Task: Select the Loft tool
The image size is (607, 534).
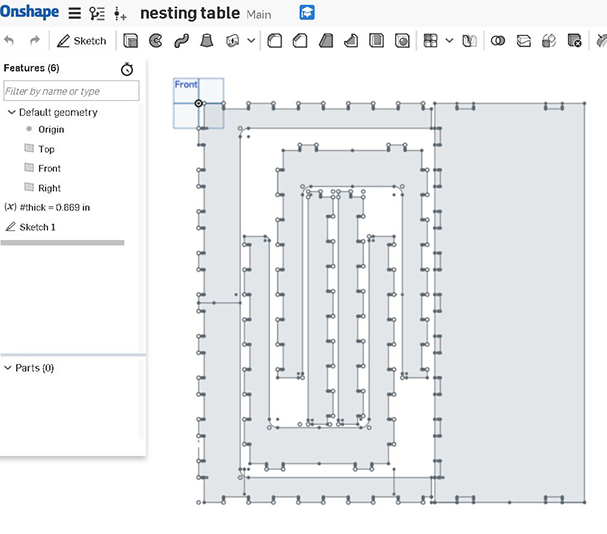Action: click(207, 41)
